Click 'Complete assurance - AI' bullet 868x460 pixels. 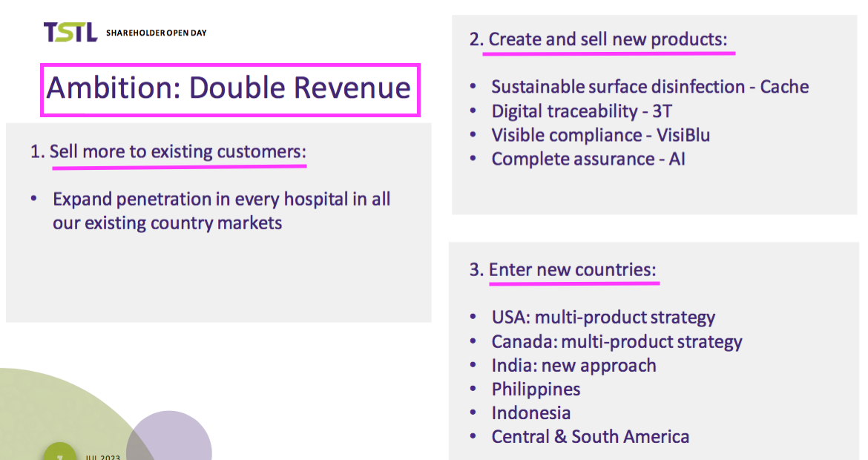pos(588,159)
